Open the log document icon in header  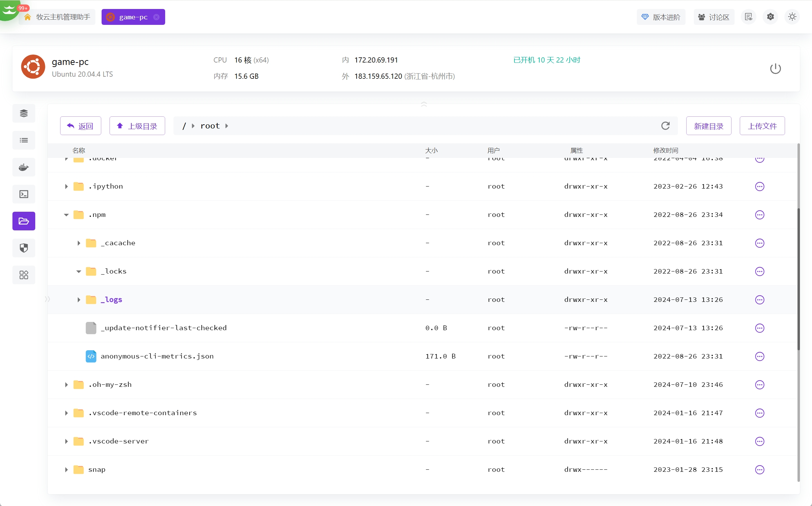pos(749,17)
